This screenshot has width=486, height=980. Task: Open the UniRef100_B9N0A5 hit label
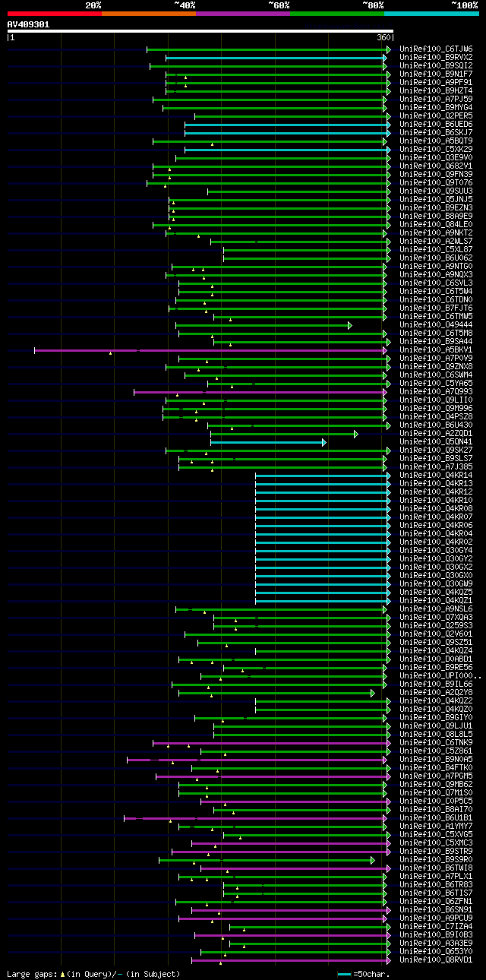[435, 760]
